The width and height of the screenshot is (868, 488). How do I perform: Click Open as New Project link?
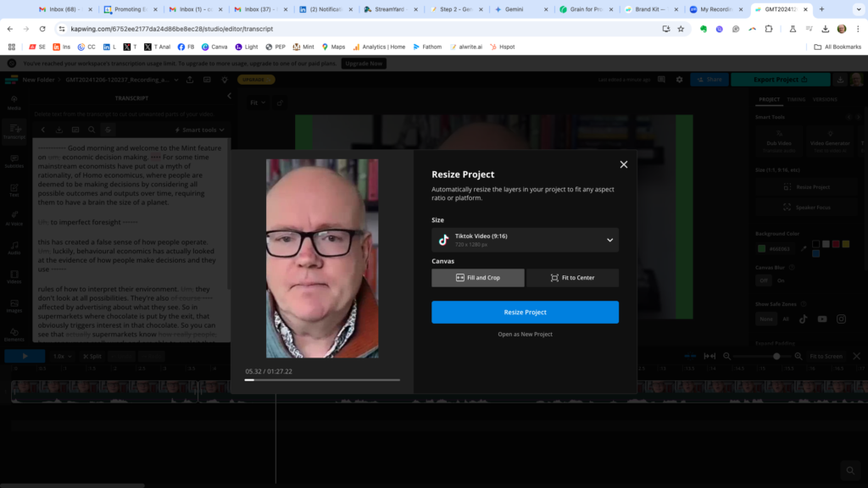click(x=525, y=335)
